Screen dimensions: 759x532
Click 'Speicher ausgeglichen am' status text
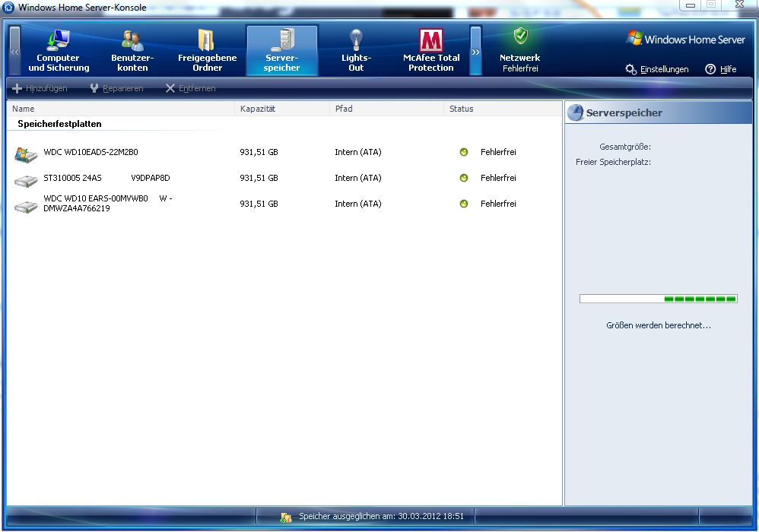(x=382, y=517)
